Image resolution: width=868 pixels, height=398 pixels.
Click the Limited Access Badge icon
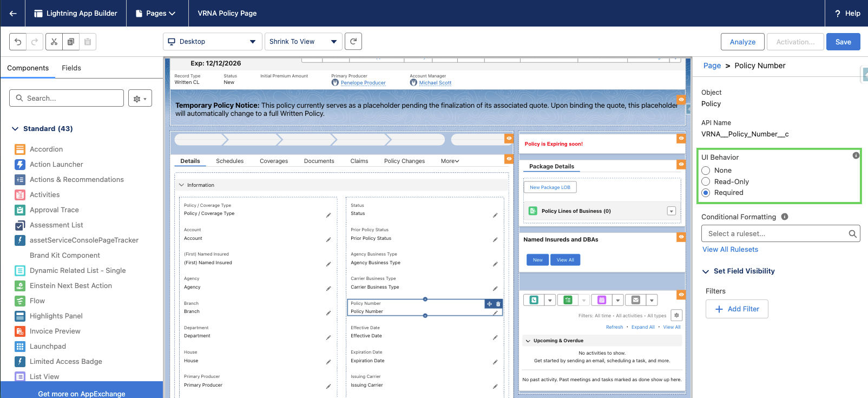point(20,362)
